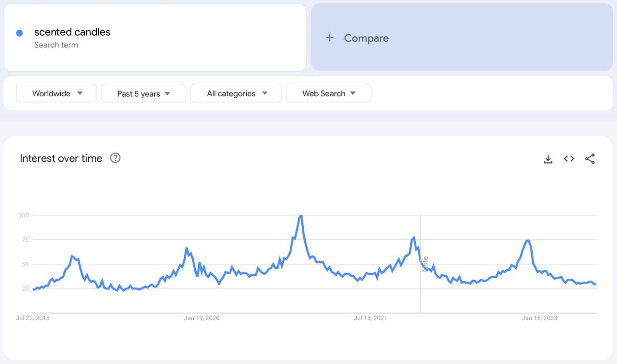The height and width of the screenshot is (364, 617).
Task: Share the trends chart
Action: (590, 158)
